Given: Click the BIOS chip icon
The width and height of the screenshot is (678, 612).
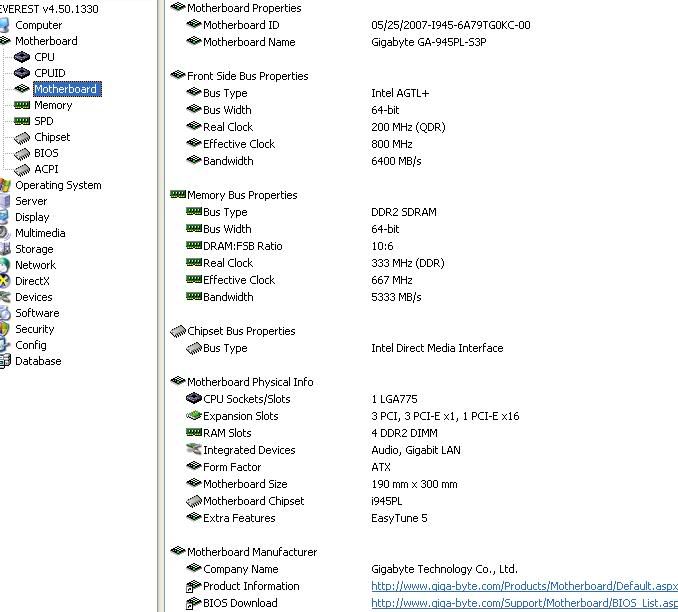Looking at the screenshot, I should pyautogui.click(x=22, y=154).
